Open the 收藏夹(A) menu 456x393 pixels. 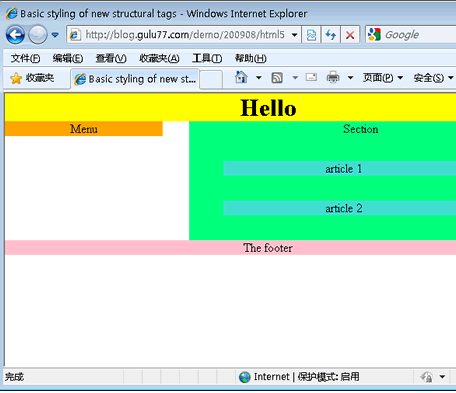[159, 59]
